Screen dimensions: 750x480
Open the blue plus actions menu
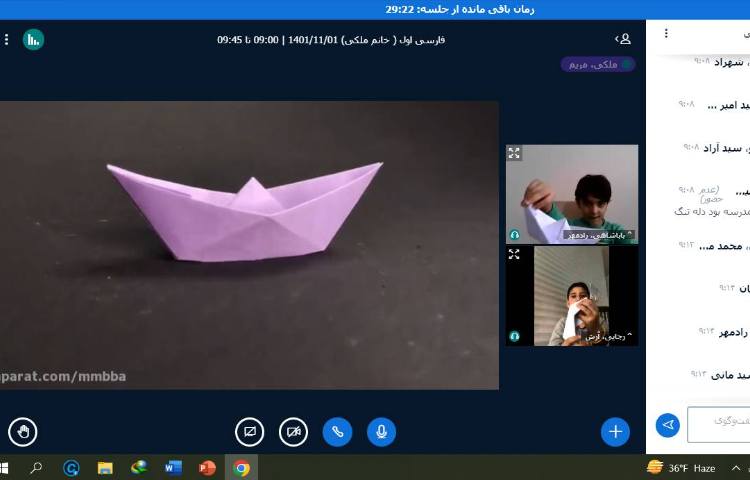[615, 432]
